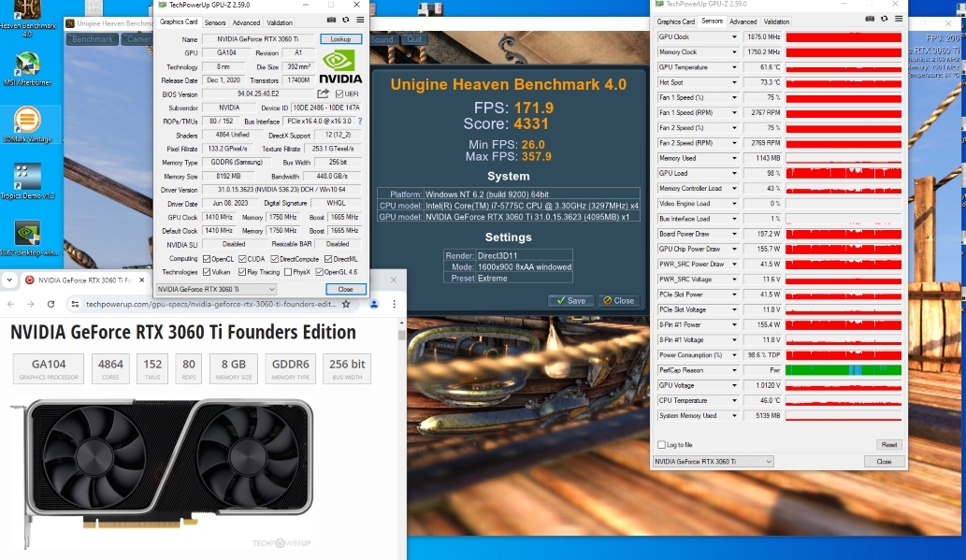Toggle the Vulkan checkbox
Image resolution: width=966 pixels, height=560 pixels.
(207, 272)
